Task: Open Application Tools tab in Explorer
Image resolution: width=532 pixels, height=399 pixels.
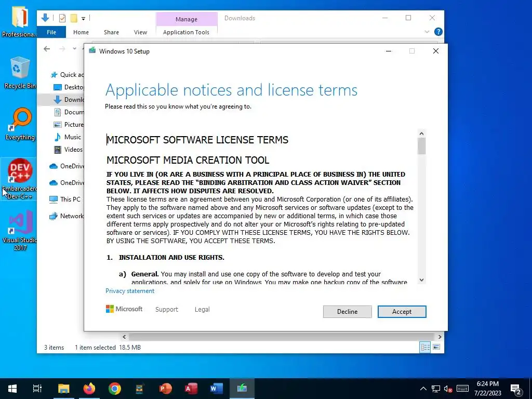Action: click(186, 32)
